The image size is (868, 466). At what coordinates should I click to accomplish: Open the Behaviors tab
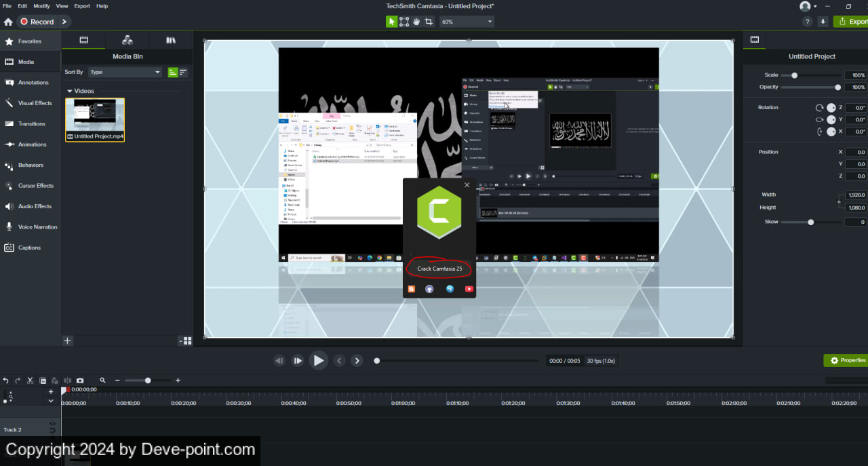point(31,165)
